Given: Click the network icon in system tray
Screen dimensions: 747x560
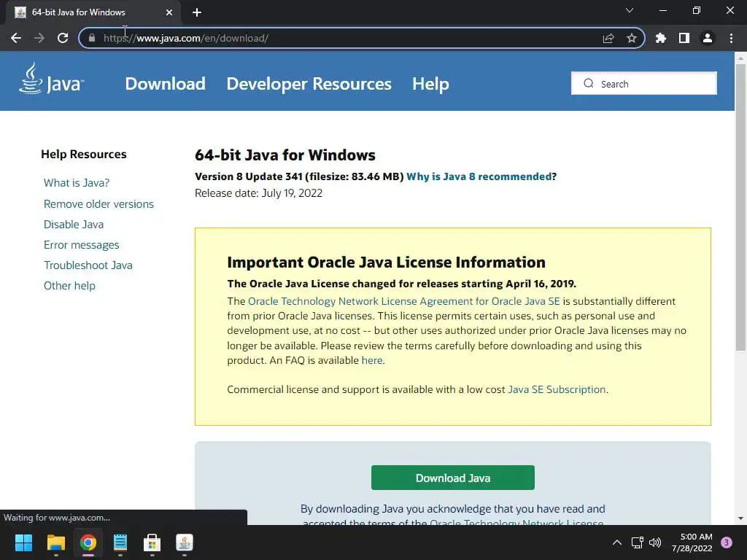Looking at the screenshot, I should tap(637, 542).
